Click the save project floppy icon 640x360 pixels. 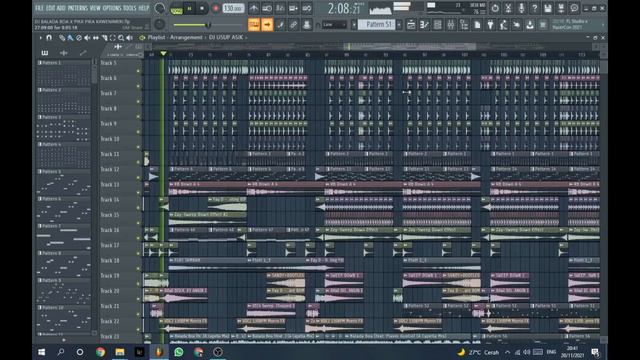pyautogui.click(x=548, y=8)
